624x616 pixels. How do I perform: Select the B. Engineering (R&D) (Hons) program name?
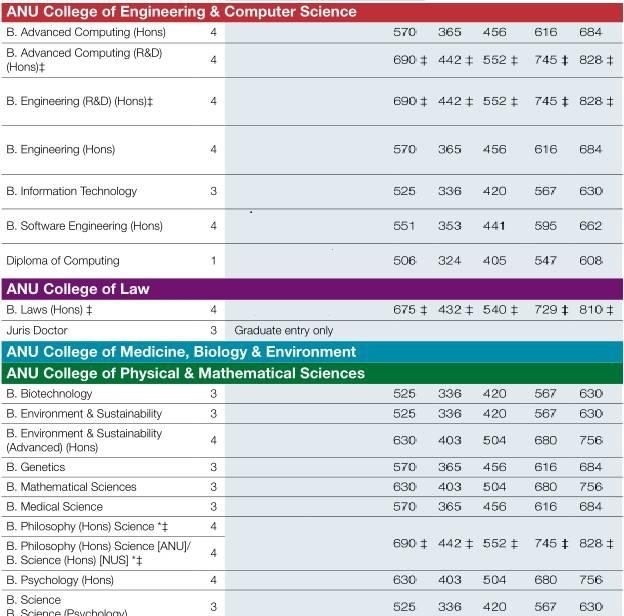click(79, 102)
